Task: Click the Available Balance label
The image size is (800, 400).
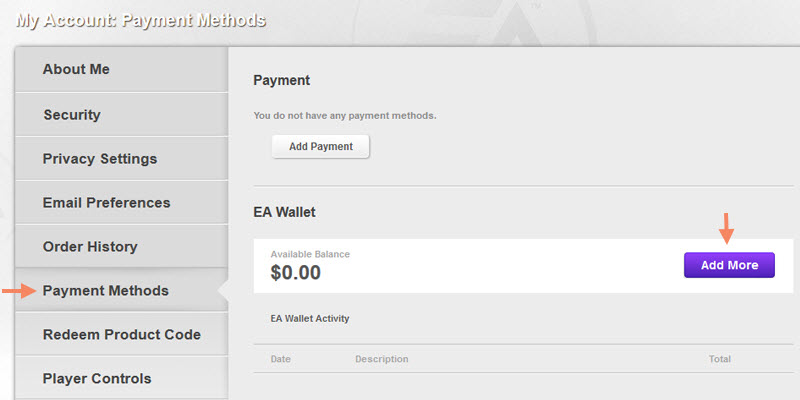Action: (310, 254)
